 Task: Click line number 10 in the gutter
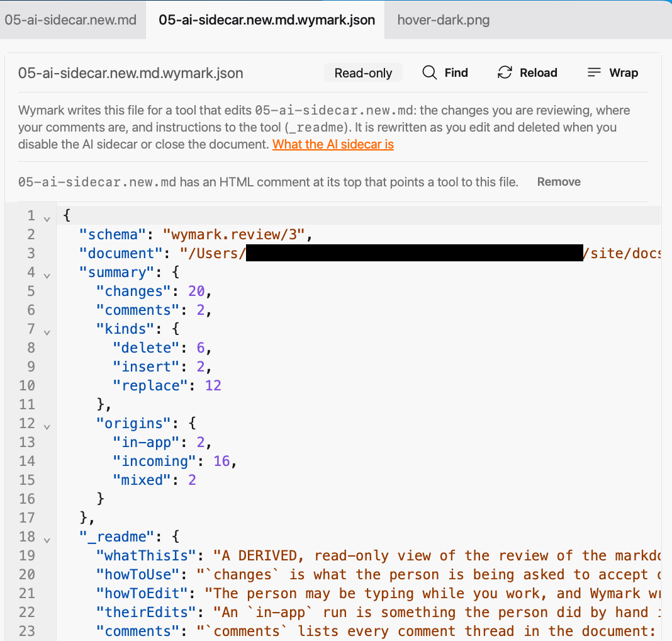pos(26,385)
